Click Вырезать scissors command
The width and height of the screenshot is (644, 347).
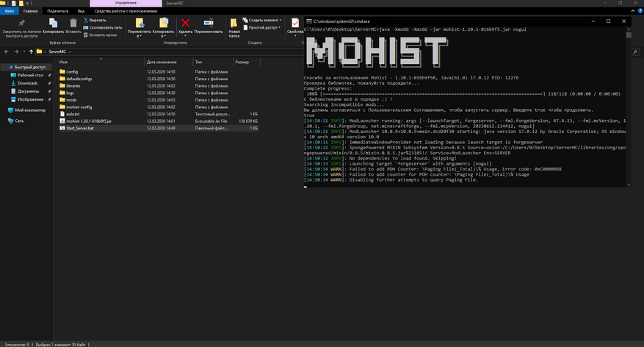tap(95, 20)
